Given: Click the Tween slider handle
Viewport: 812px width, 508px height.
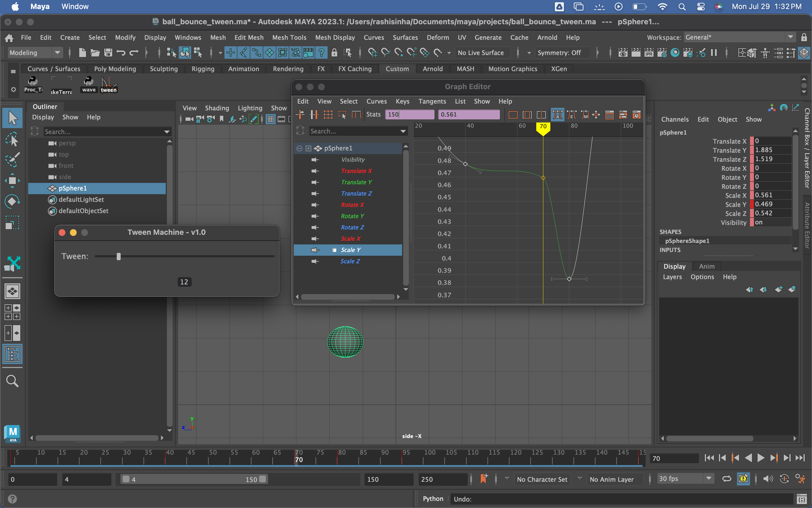Looking at the screenshot, I should point(118,256).
